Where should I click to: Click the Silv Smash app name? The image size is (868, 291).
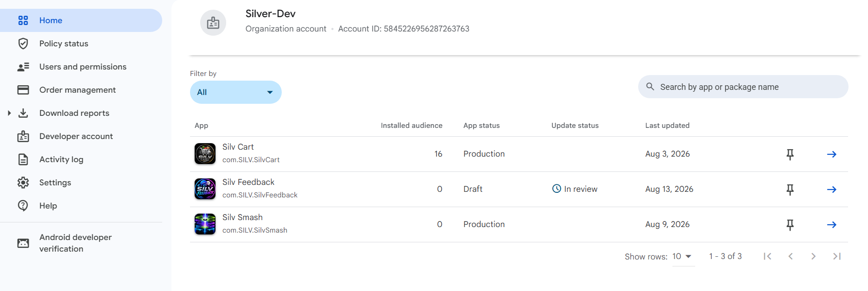pyautogui.click(x=242, y=217)
